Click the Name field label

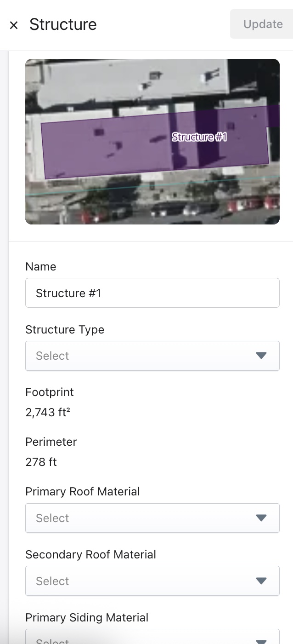click(41, 267)
